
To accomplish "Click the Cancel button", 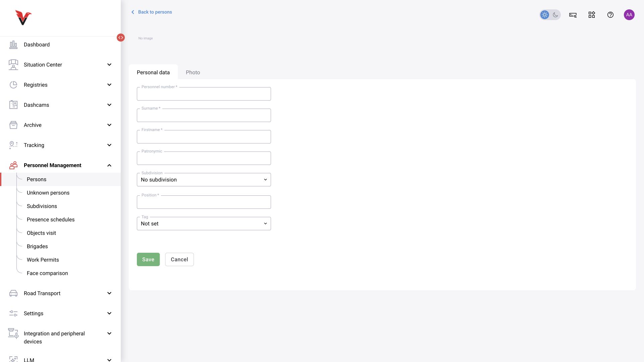I will click(x=179, y=259).
